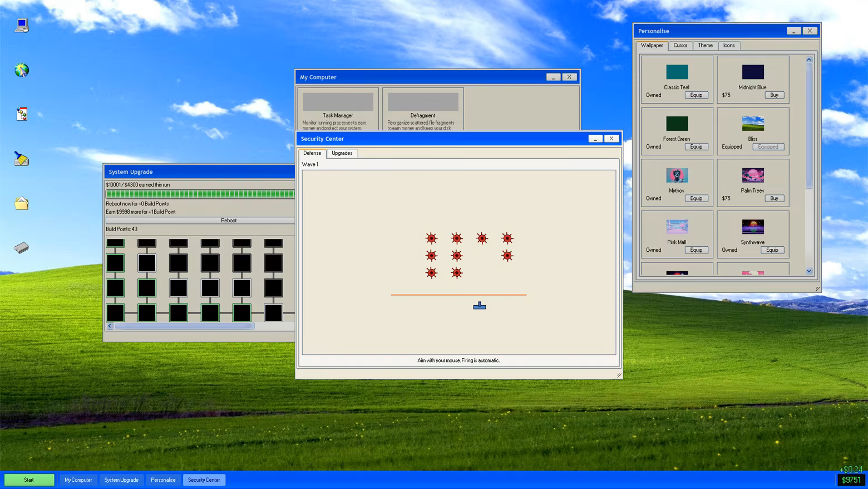This screenshot has height=489, width=868.
Task: Open Defragment in My Computer window
Action: tap(423, 109)
